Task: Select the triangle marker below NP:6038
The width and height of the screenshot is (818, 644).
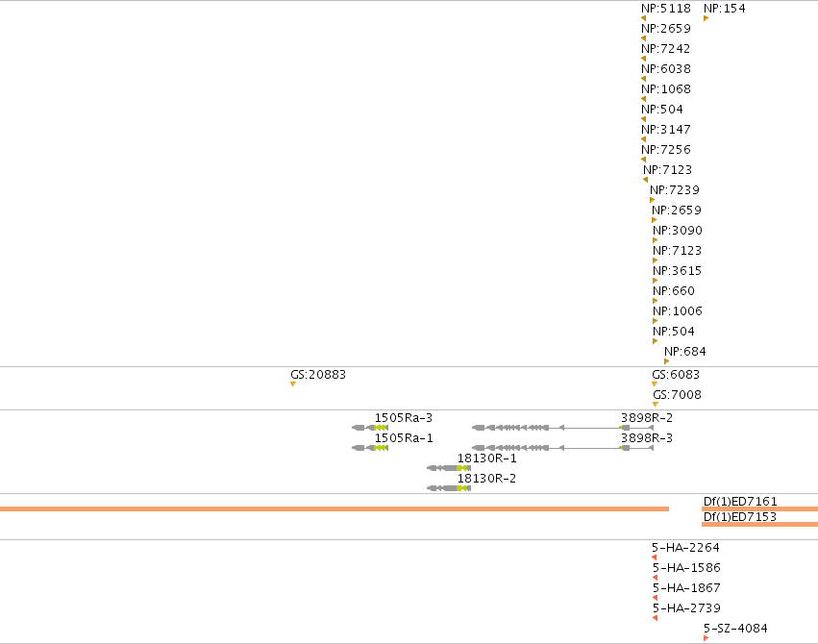Action: click(644, 79)
